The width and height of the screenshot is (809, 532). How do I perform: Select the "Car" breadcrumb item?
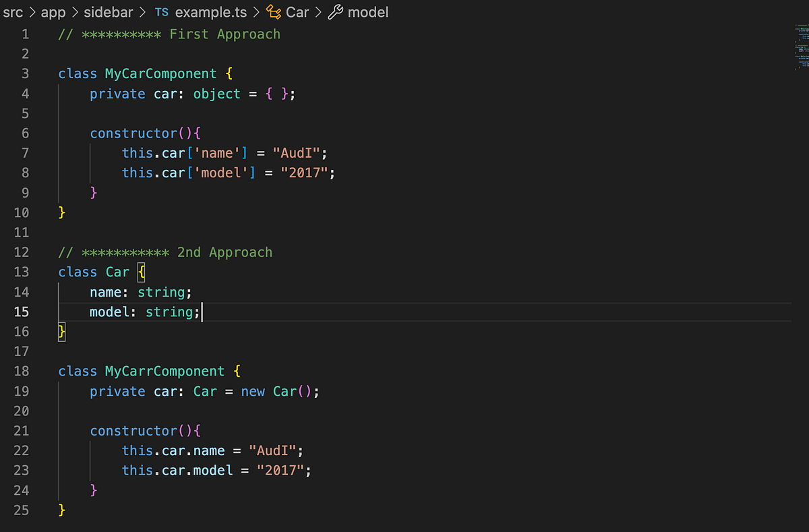(x=297, y=12)
